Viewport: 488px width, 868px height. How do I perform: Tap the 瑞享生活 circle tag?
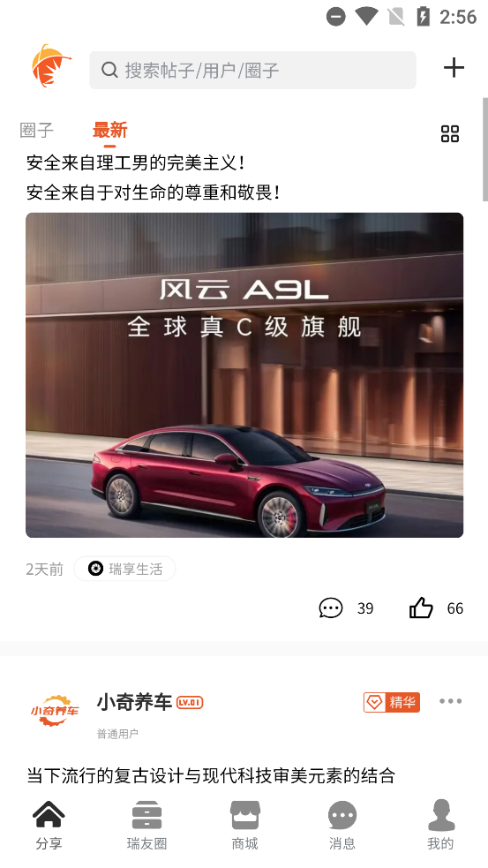124,569
